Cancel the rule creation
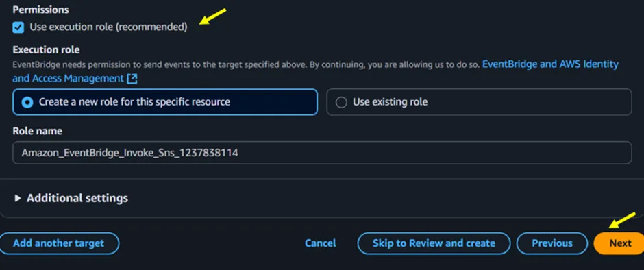644x270 pixels. [321, 243]
